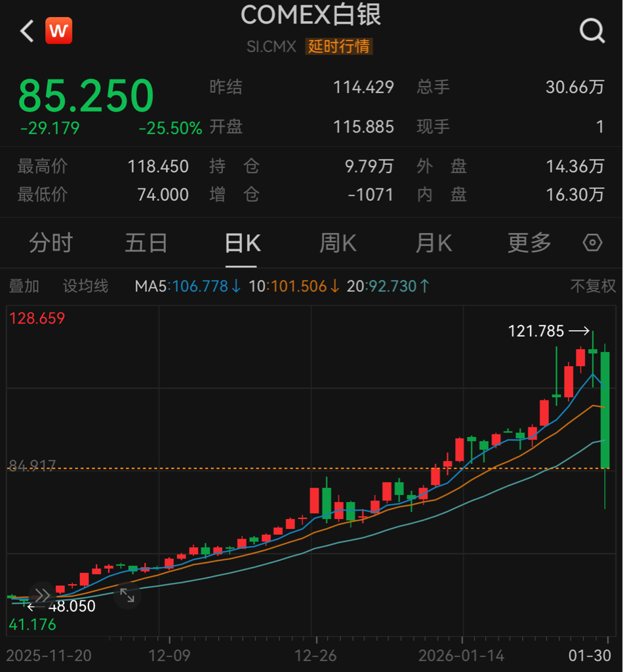
Task: Tap the 84.917 dashed price line label
Action: click(33, 465)
